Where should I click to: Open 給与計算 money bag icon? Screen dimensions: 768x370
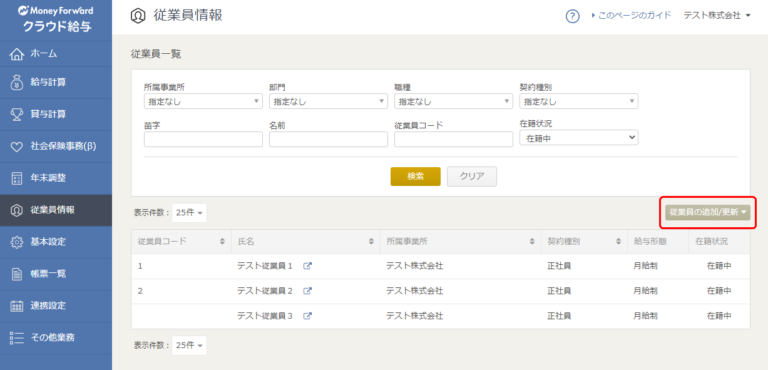[x=17, y=82]
